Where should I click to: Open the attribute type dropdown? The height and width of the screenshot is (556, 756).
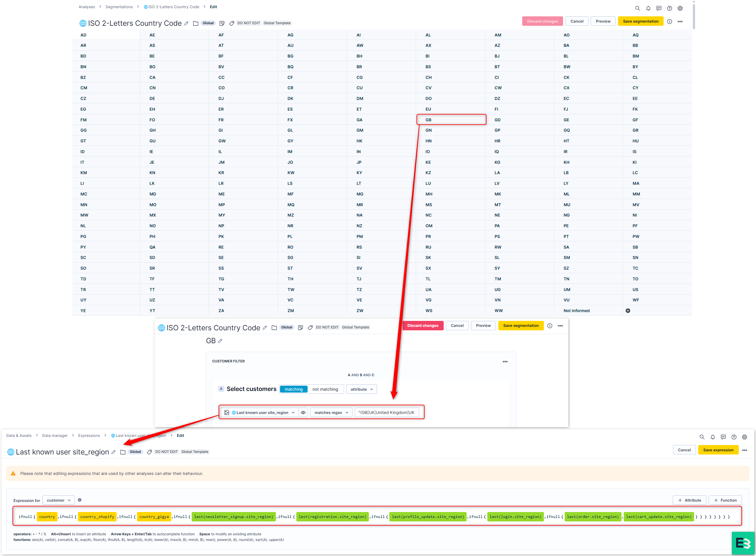(361, 389)
